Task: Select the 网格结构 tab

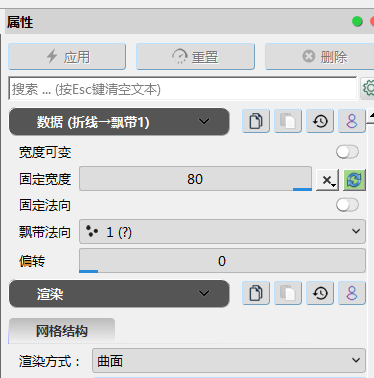Action: tap(62, 331)
